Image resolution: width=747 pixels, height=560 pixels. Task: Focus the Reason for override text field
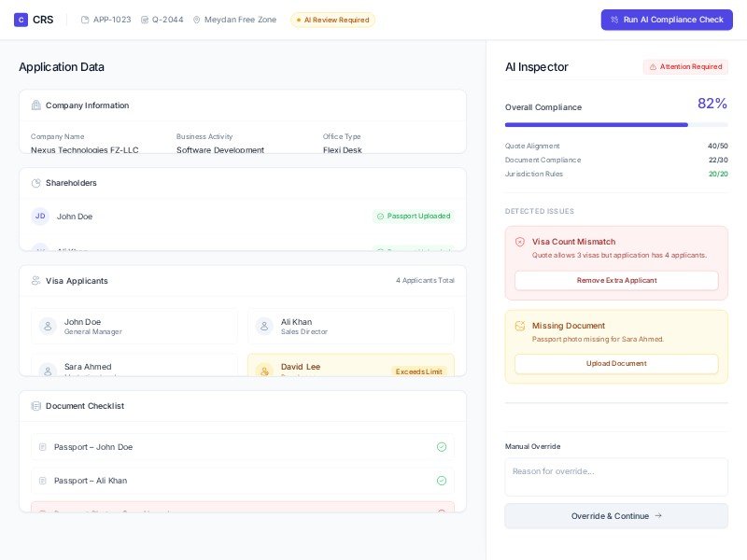click(616, 476)
